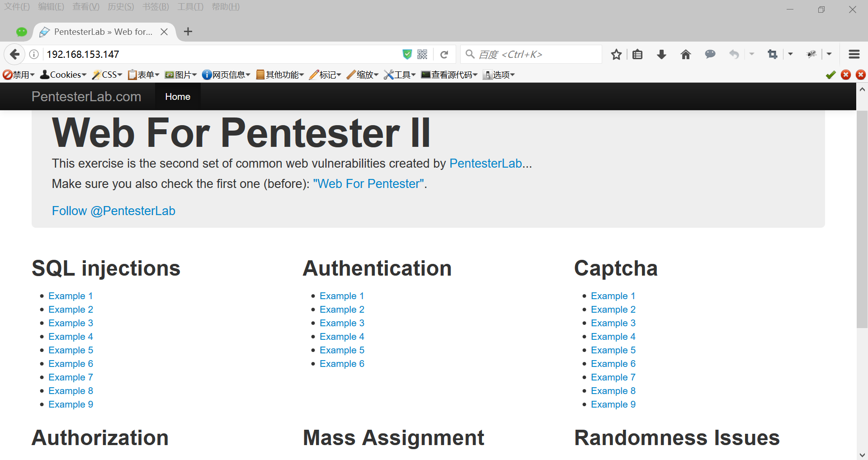Open the 历史(S) menu
The width and height of the screenshot is (868, 460).
121,7
